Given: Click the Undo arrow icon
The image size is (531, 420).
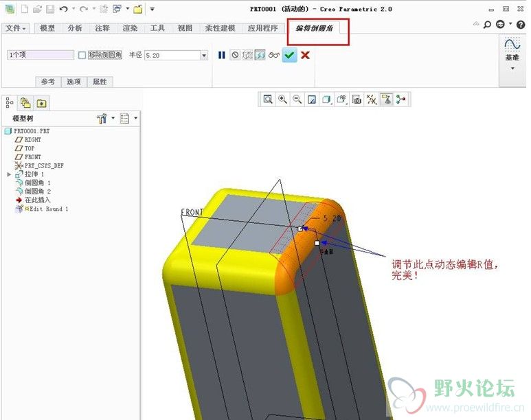Looking at the screenshot, I should tap(63, 9).
